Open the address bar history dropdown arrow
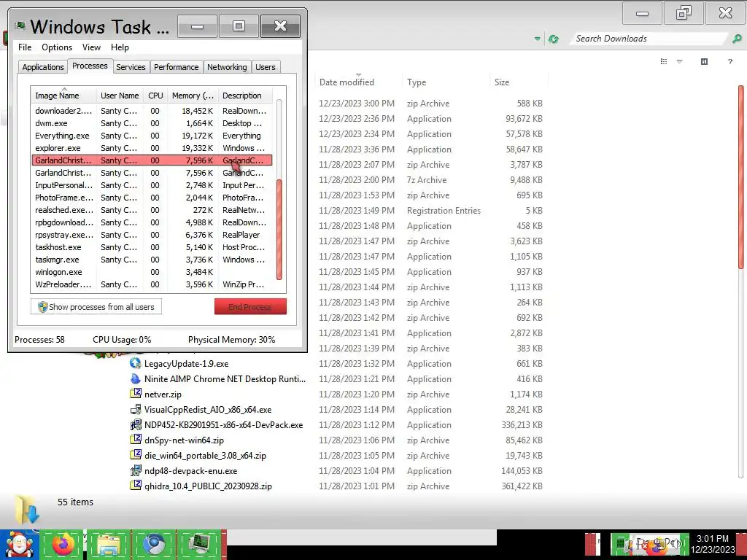Viewport: 747px width, 560px height. click(538, 39)
